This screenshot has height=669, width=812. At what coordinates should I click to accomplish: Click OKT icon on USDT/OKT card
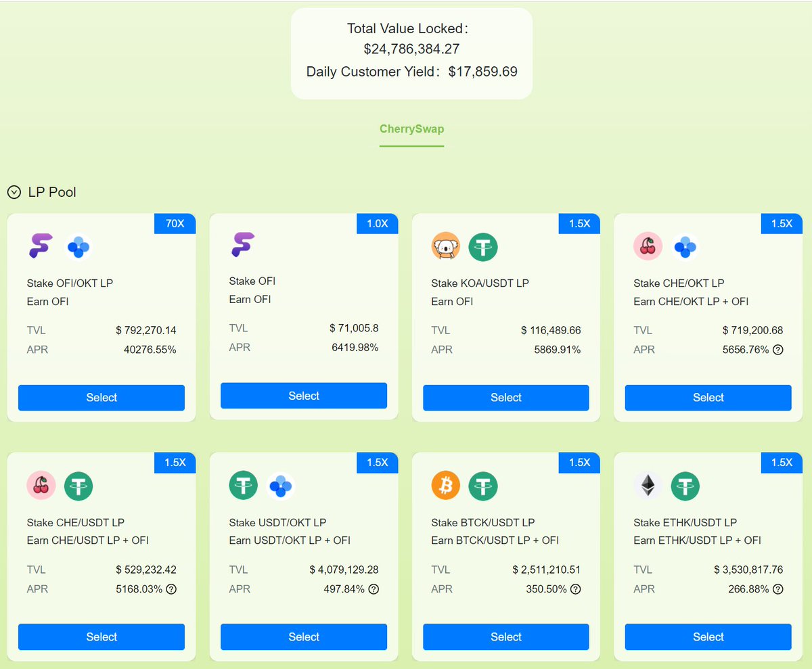tap(281, 486)
